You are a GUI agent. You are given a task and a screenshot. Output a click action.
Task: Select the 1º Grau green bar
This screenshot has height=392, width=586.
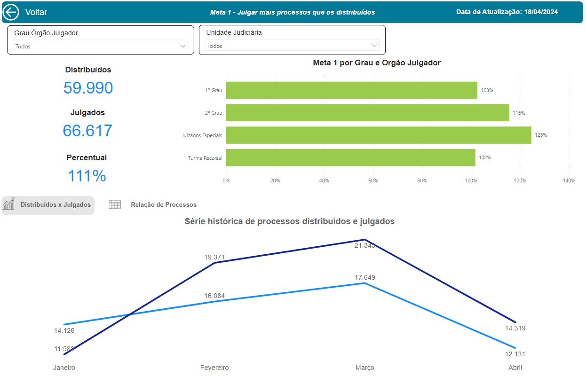coord(351,90)
